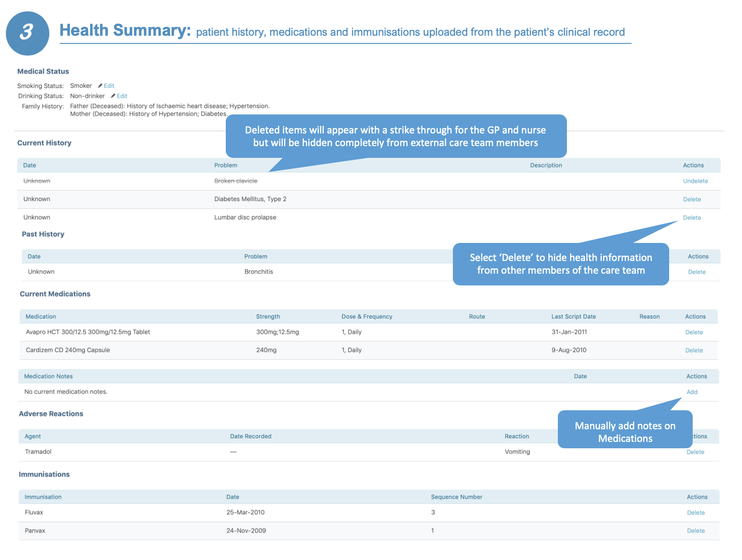
Task: Click the Date Recorded column header
Action: coord(251,436)
